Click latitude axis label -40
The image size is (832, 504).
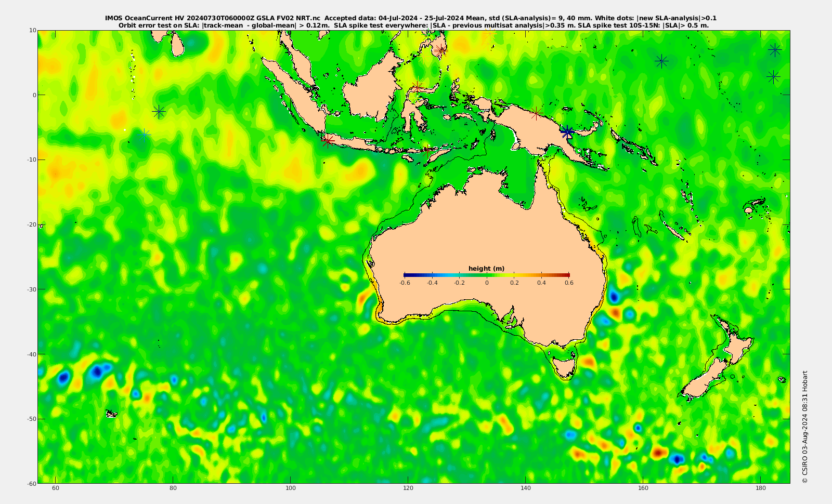coord(31,354)
